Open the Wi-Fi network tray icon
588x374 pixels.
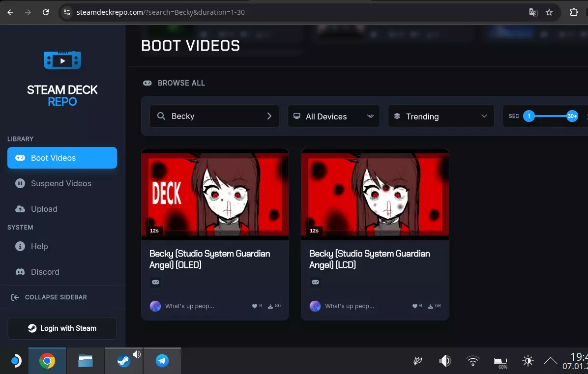pyautogui.click(x=472, y=361)
